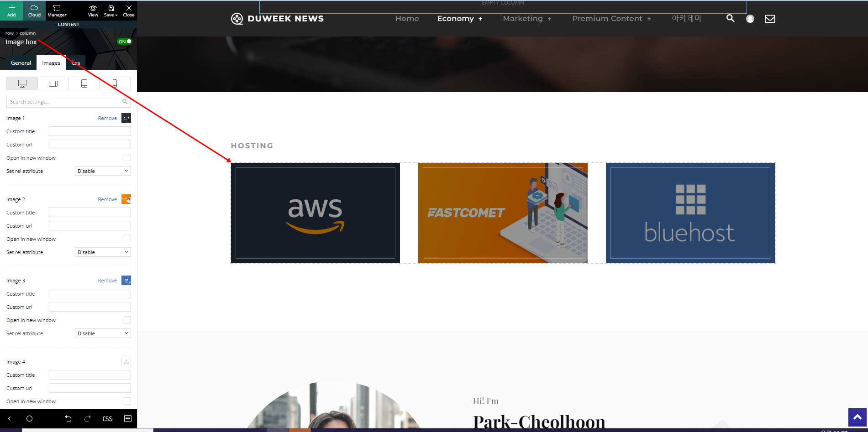Remove Image 1
This screenshot has width=868, height=432.
click(107, 118)
